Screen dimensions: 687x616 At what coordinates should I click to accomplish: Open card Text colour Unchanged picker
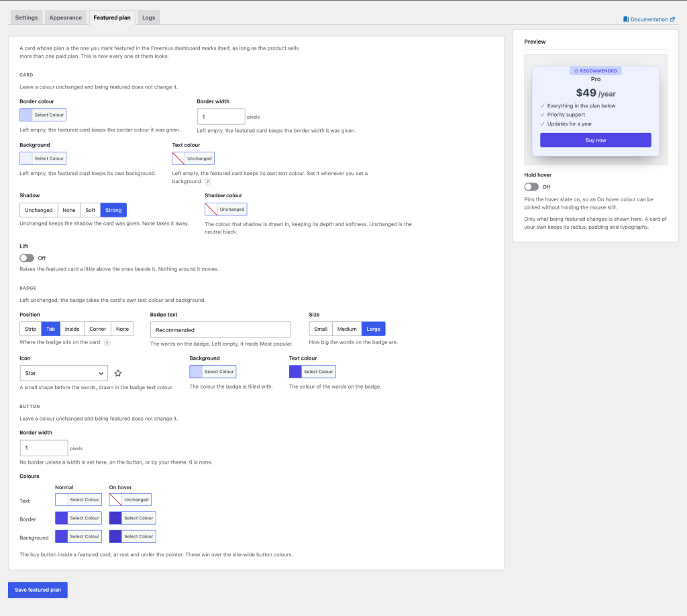[x=193, y=158]
